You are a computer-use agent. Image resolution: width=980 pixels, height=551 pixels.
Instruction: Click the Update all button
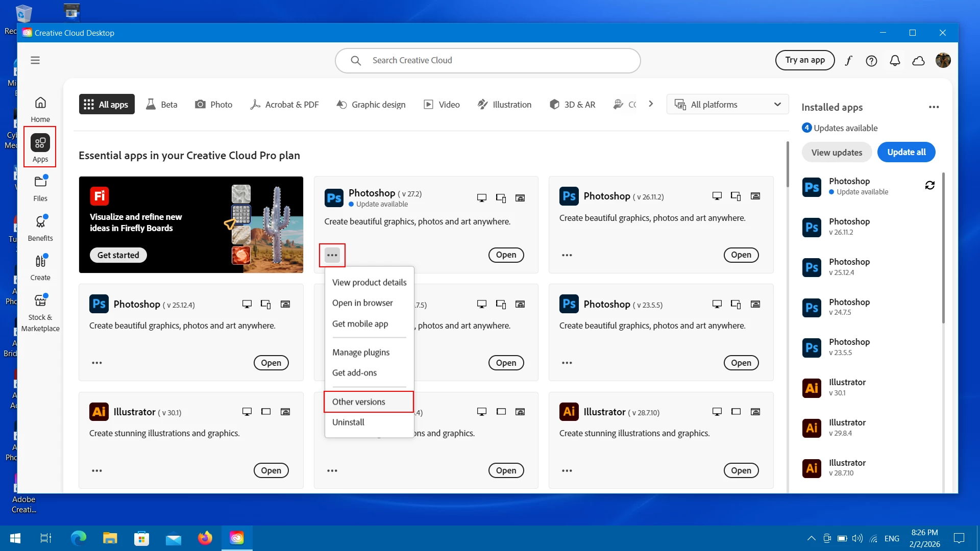(x=906, y=152)
